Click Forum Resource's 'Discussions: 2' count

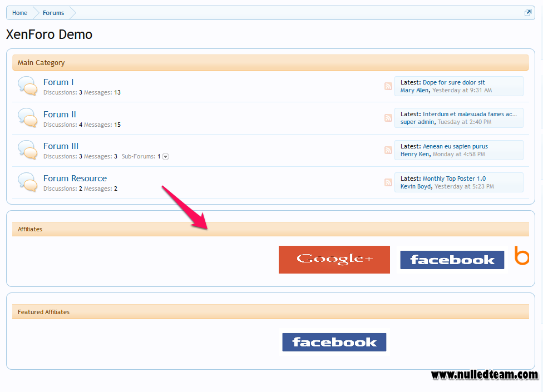63,188
